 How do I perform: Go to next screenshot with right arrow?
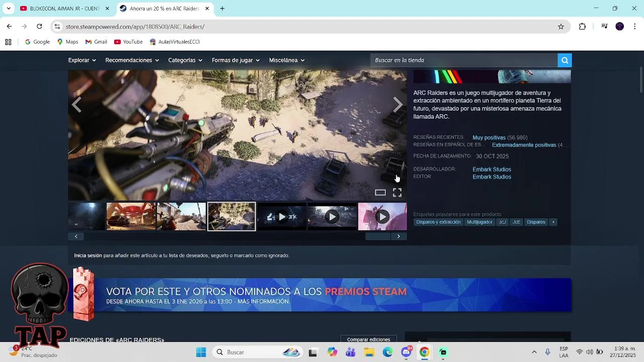(x=398, y=105)
